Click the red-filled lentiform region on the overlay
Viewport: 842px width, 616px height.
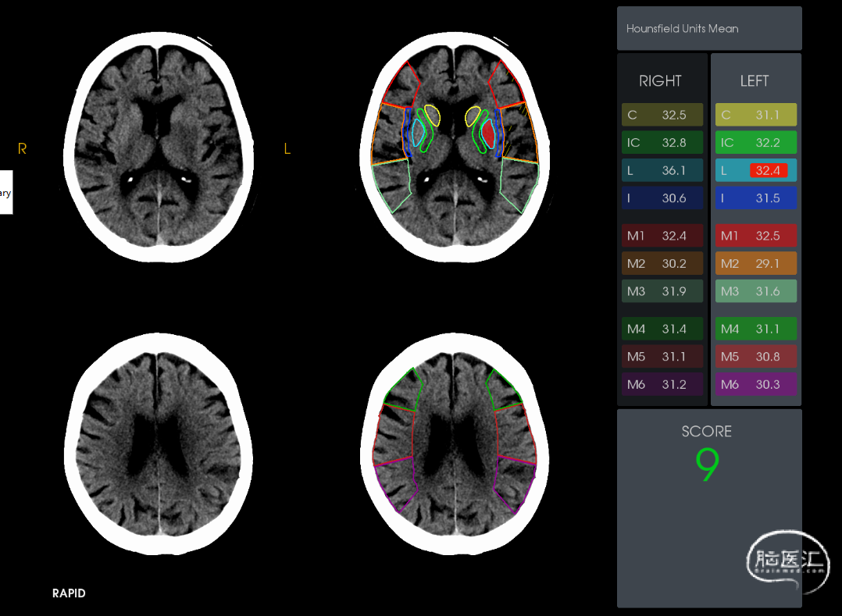click(x=487, y=134)
